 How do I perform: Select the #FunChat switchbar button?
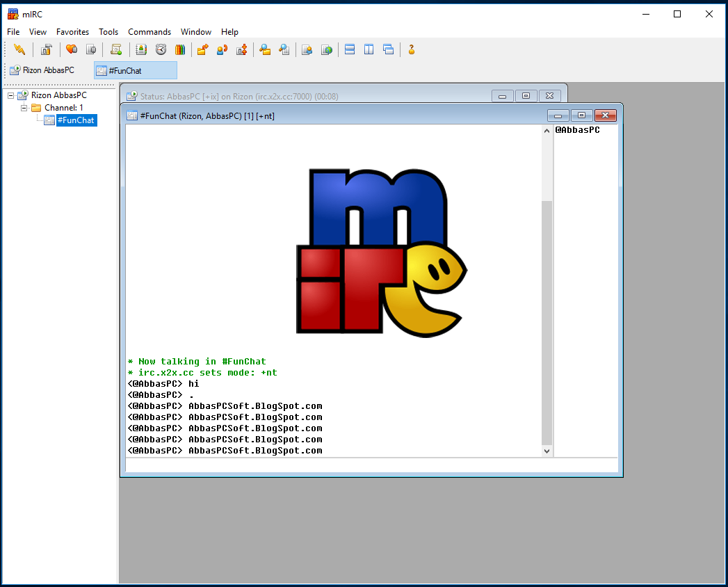[136, 70]
